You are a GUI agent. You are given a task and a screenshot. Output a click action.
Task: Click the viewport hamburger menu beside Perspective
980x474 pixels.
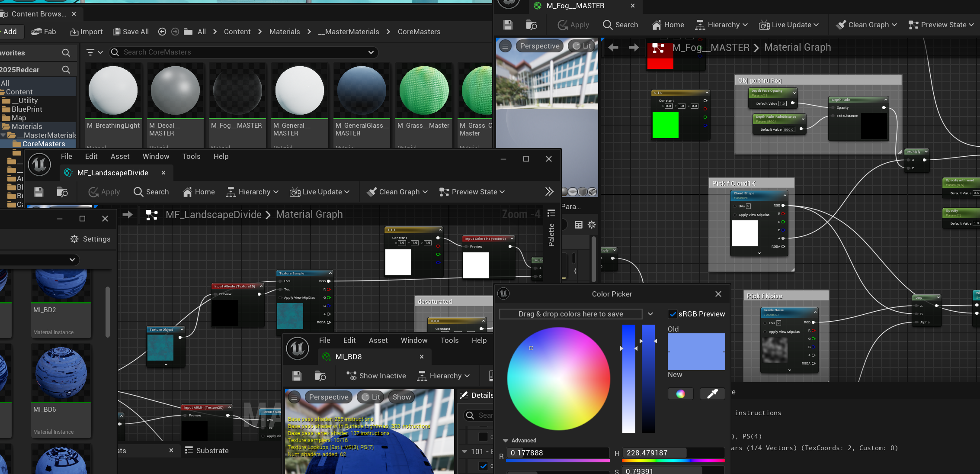505,46
